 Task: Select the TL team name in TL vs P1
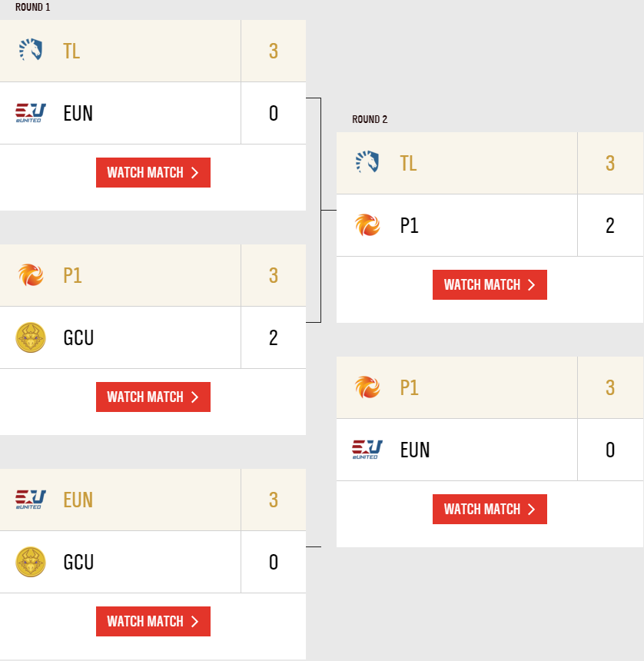[408, 163]
